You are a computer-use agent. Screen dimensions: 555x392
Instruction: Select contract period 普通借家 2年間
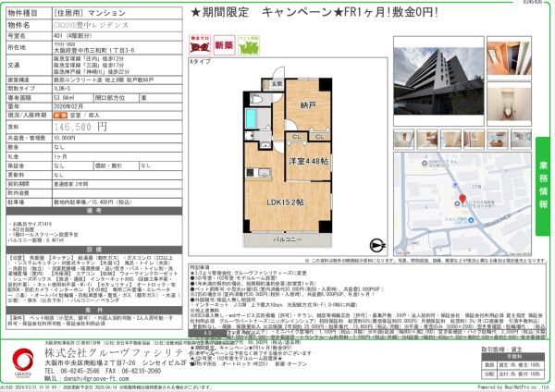point(71,184)
